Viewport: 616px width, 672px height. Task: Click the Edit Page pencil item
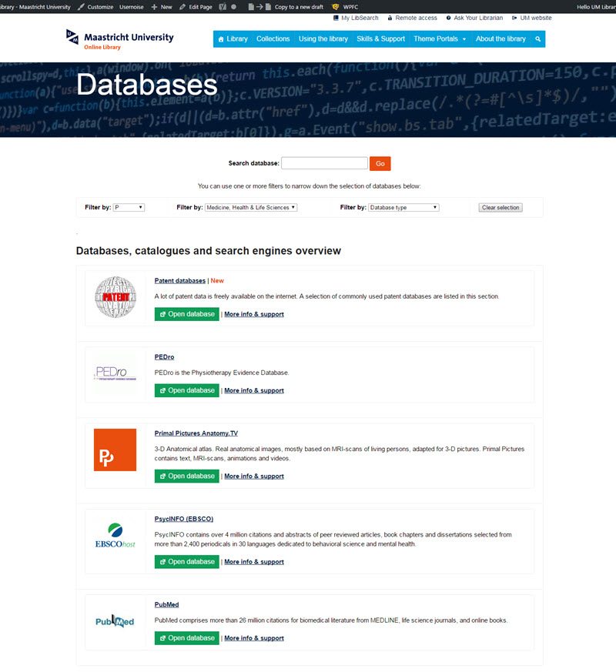196,7
